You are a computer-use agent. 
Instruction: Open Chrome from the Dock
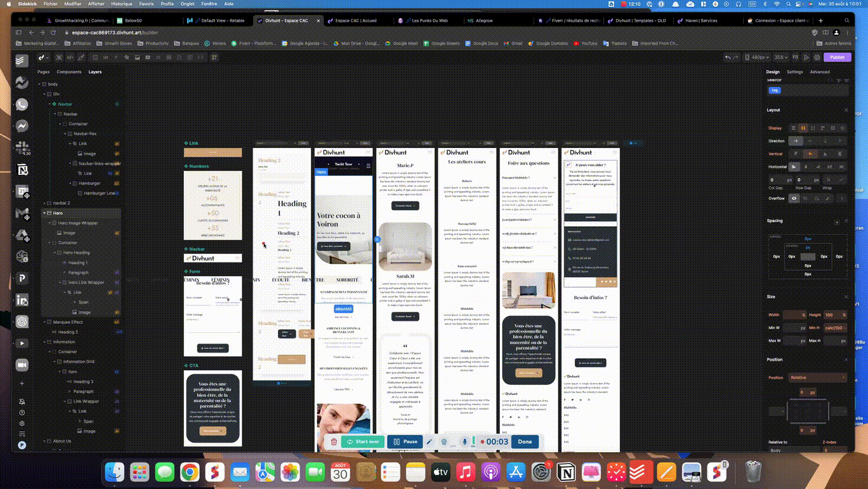190,472
